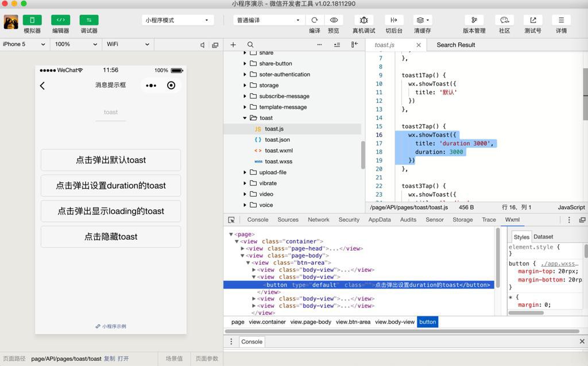Open the 普通编译 compile mode dropdown

tap(269, 20)
